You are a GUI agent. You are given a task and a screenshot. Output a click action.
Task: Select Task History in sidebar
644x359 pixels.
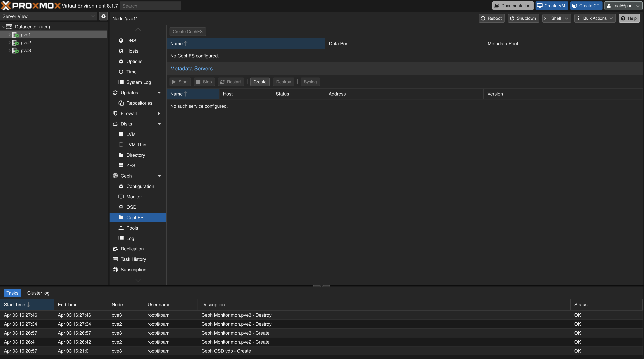tap(133, 259)
